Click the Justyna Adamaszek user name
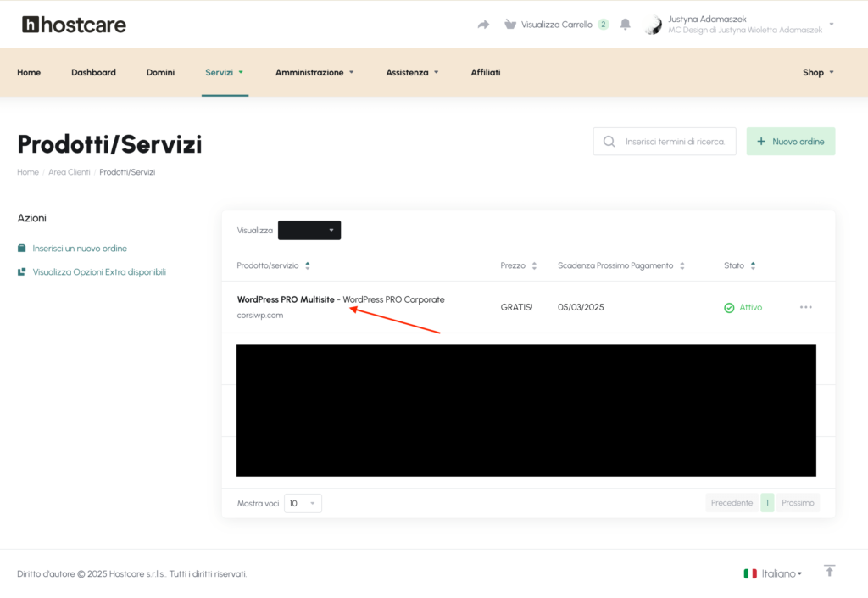 click(x=707, y=19)
